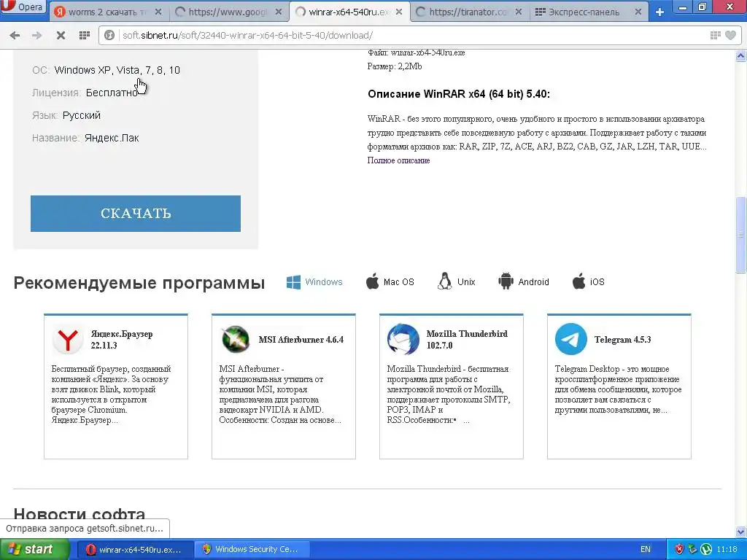
Task: Click the Mac OS apple icon
Action: [x=373, y=281]
